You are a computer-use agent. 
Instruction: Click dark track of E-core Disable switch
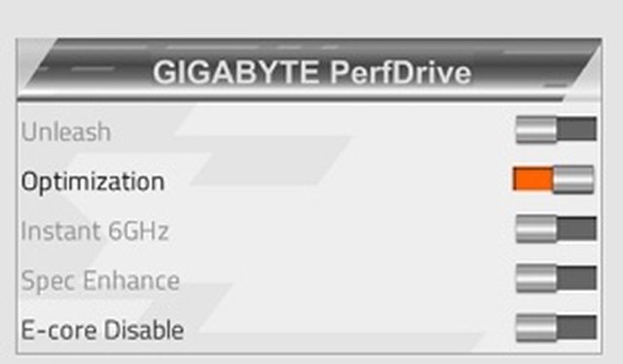coord(577,328)
